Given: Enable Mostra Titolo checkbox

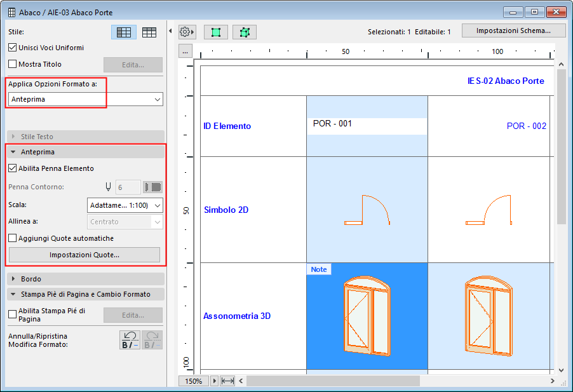Looking at the screenshot, I should tap(13, 64).
